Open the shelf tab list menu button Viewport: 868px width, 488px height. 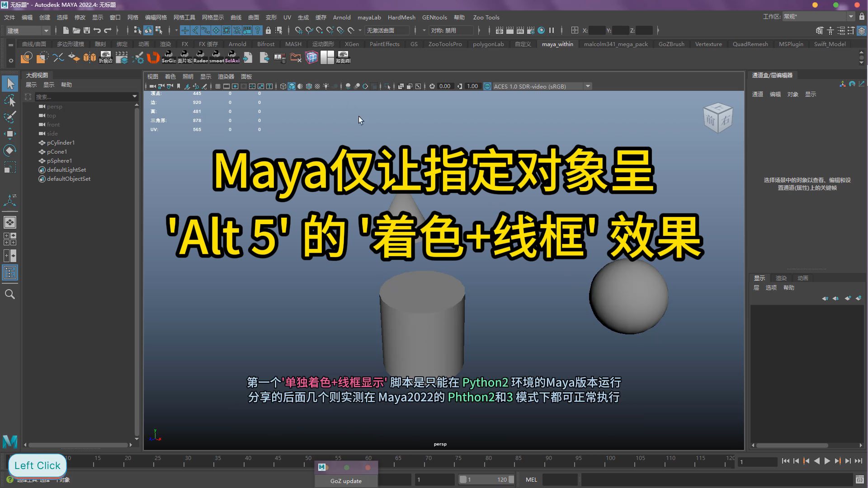click(11, 44)
